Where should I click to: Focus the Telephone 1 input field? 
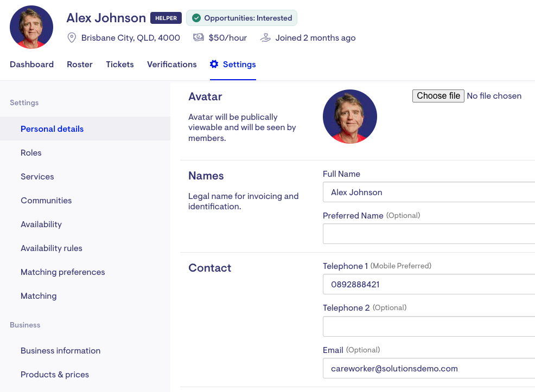(x=429, y=284)
